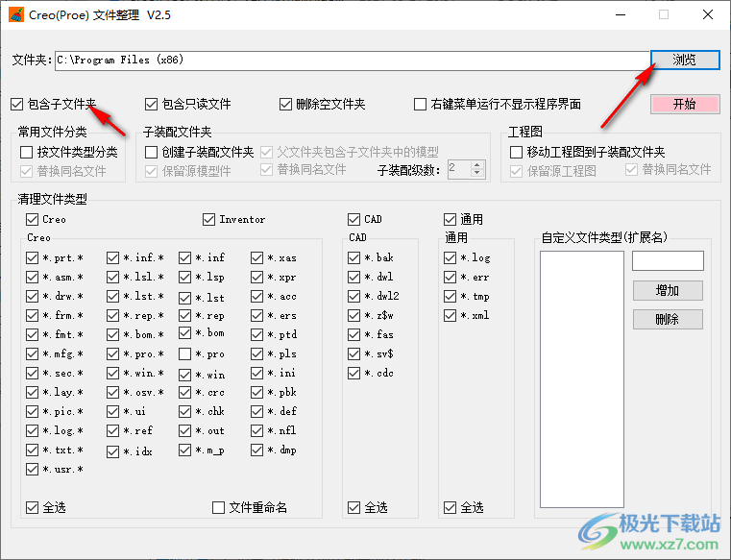The height and width of the screenshot is (560, 731).
Task: Enable 右键菜单运行不显示程序界面 checkbox
Action: click(420, 104)
